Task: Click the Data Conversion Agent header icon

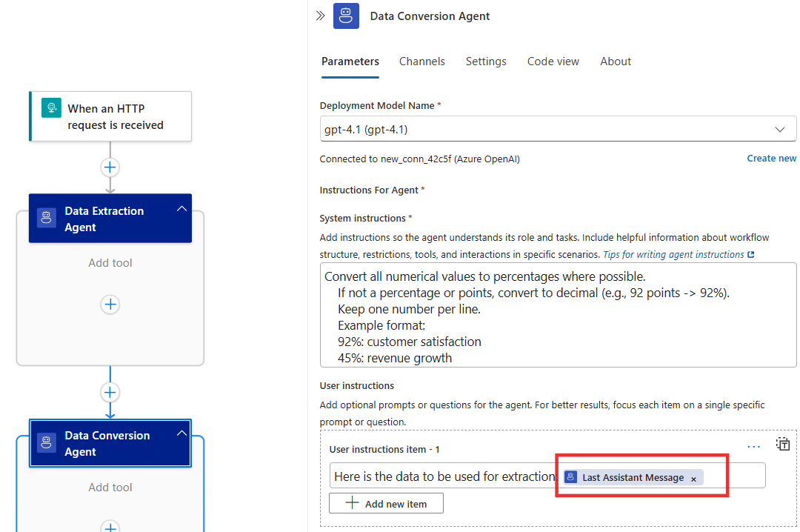Action: pos(345,16)
